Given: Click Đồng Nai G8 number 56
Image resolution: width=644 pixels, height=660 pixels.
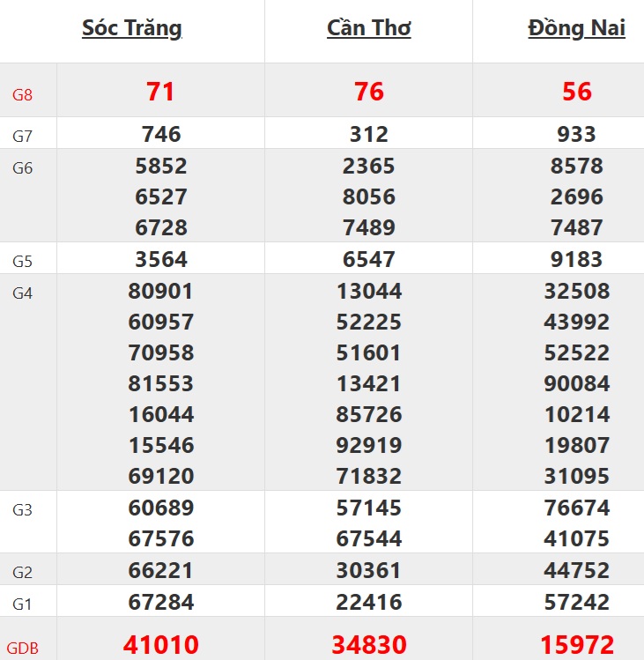Looking at the screenshot, I should pos(576,92).
